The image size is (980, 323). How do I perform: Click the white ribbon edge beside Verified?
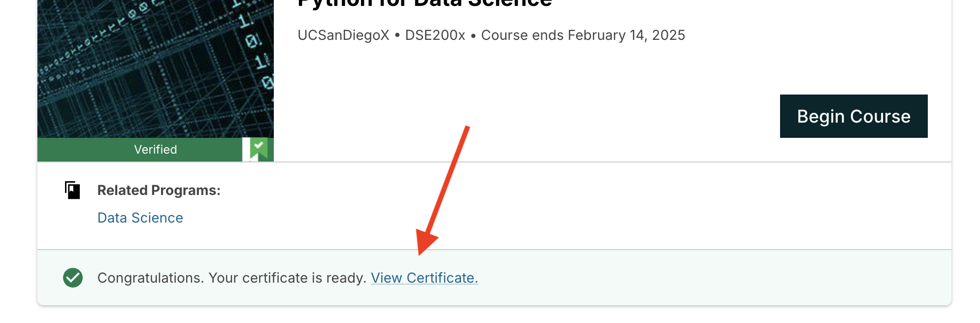pos(246,149)
